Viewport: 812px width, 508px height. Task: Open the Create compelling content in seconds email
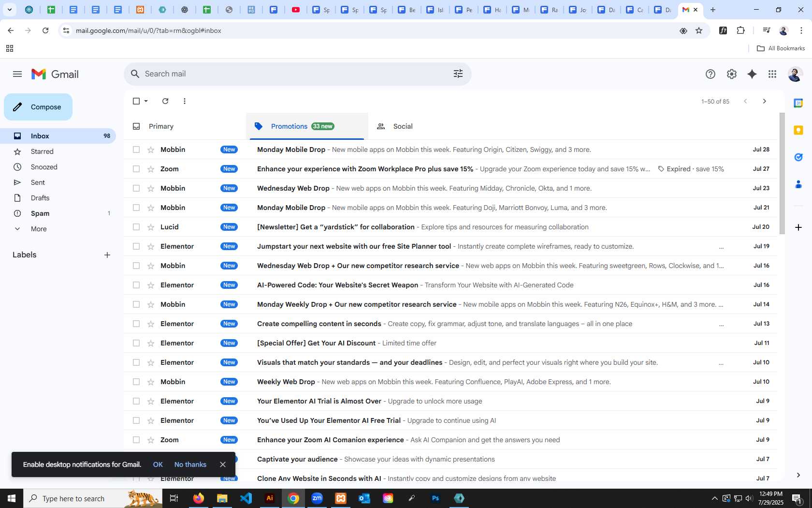point(450,324)
